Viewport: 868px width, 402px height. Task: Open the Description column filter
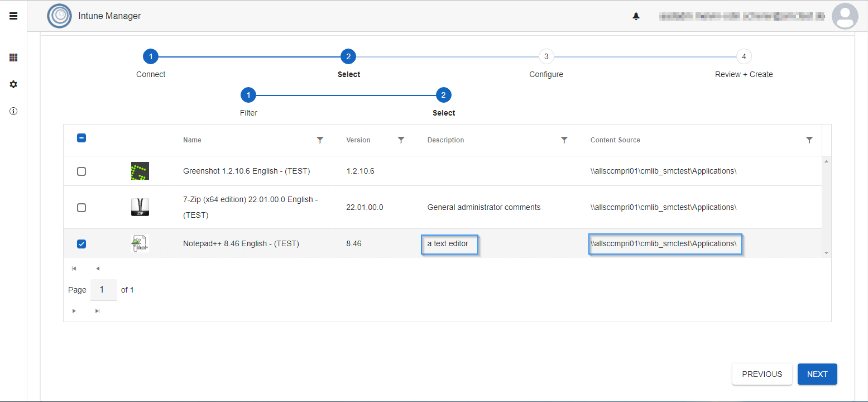tap(564, 140)
